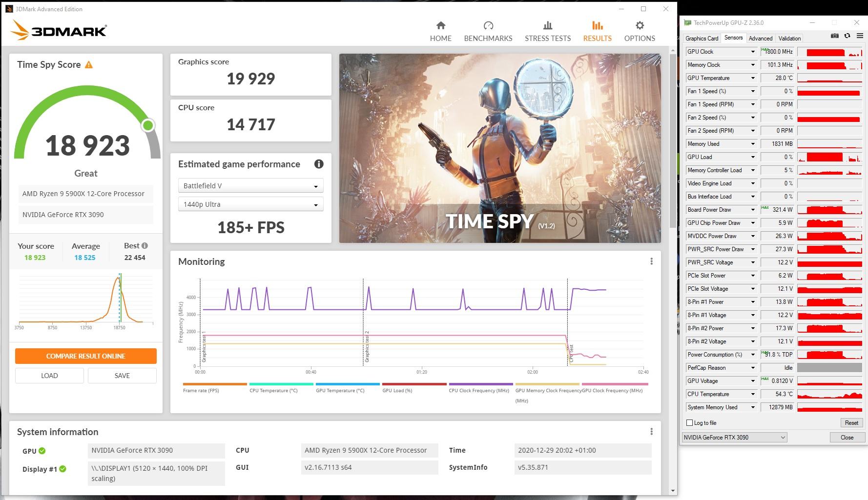
Task: Click the Frame rate (FPS) legend bar
Action: point(215,384)
